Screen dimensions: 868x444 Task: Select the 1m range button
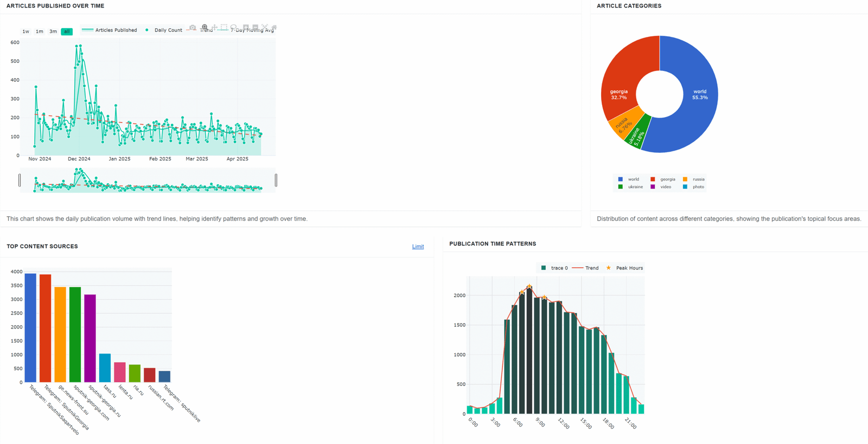[40, 31]
